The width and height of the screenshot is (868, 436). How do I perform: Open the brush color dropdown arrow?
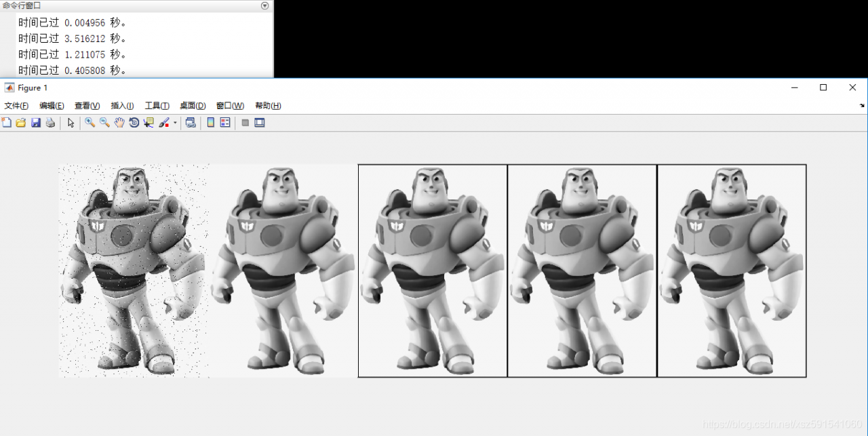175,123
